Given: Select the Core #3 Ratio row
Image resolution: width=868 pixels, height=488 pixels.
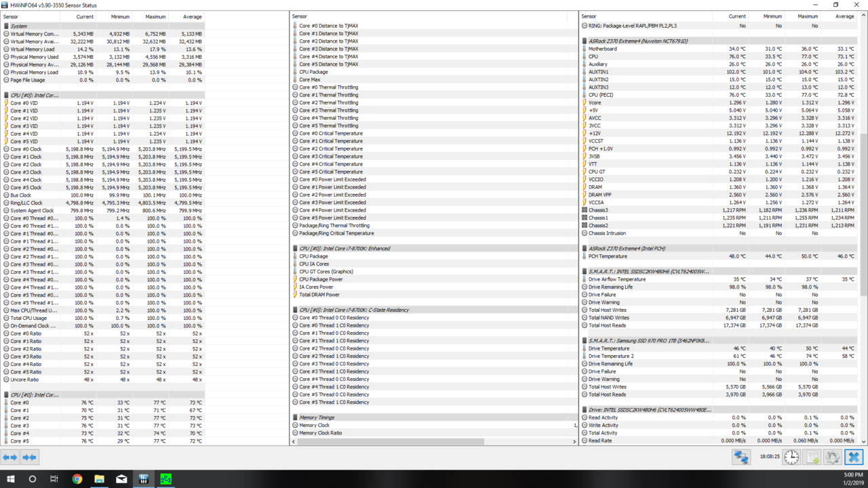Looking at the screenshot, I should pos(102,356).
